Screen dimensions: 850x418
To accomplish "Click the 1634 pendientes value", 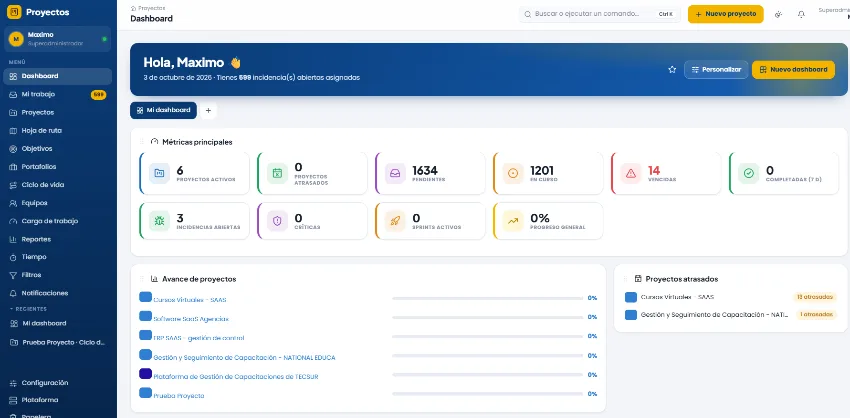I will coord(425,171).
